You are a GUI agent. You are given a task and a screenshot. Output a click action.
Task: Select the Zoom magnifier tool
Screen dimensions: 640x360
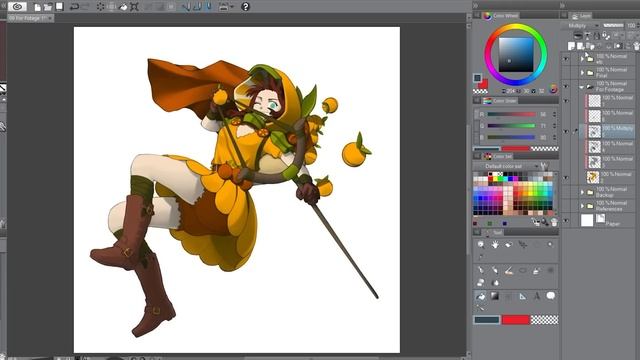[481, 244]
